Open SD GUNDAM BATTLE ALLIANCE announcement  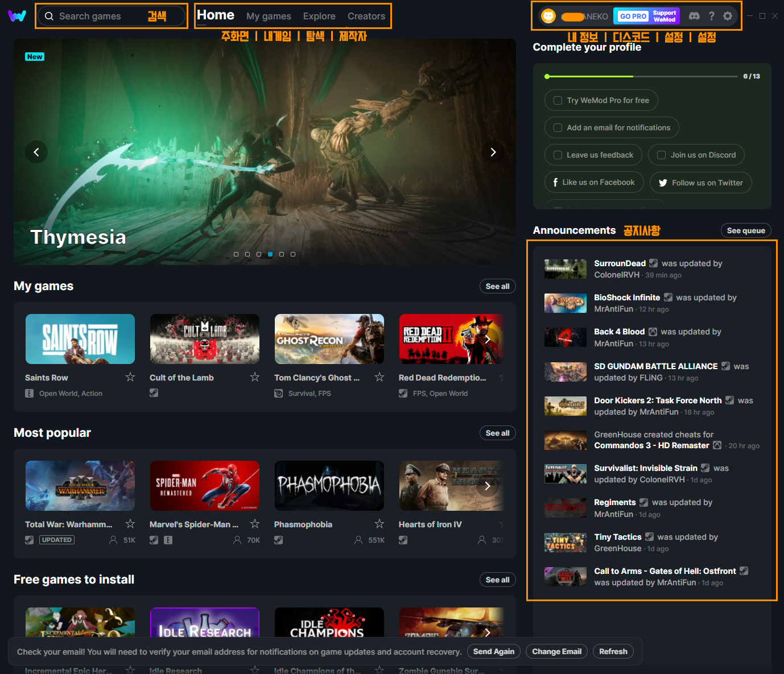click(x=652, y=372)
